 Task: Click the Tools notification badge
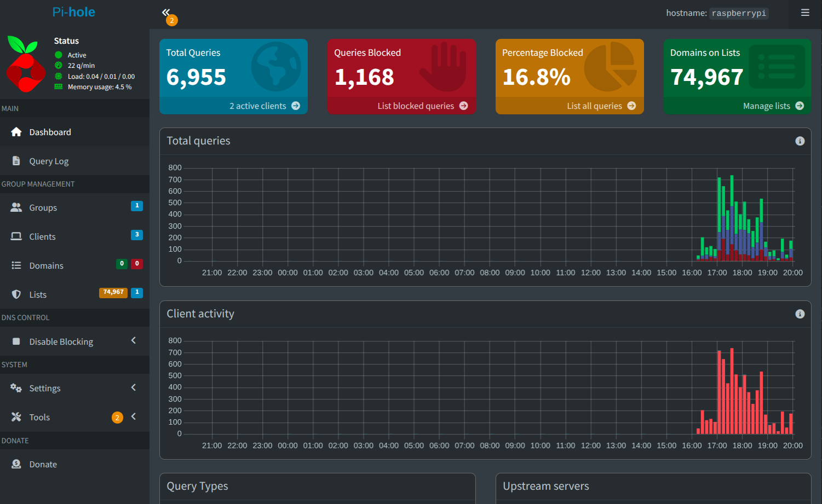117,418
